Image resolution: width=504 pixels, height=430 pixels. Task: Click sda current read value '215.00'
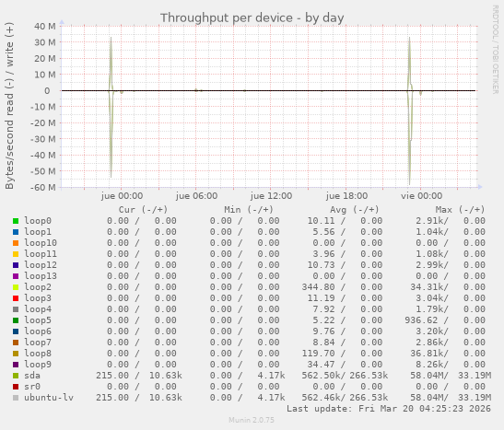112,376
